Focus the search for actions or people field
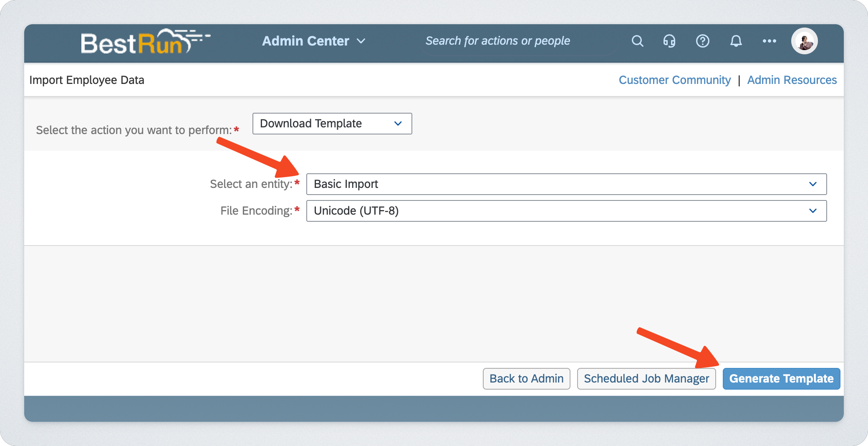 (x=517, y=41)
